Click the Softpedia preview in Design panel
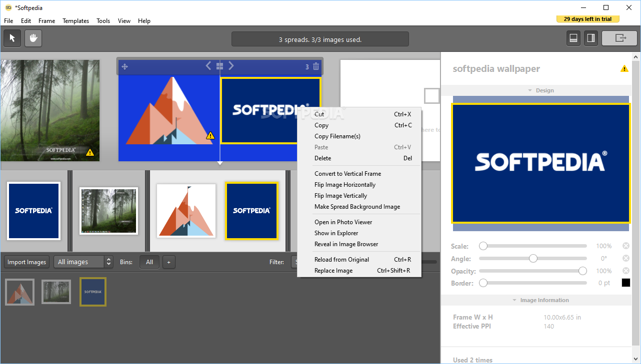Image resolution: width=641 pixels, height=364 pixels. click(540, 163)
